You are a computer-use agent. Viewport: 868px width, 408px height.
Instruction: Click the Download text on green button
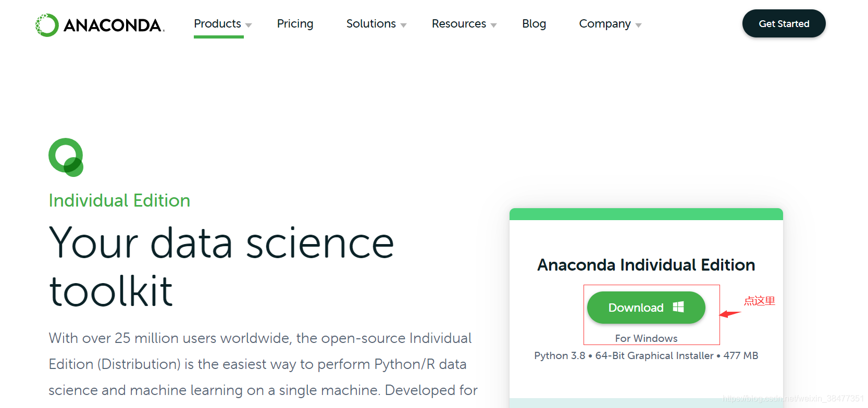636,308
